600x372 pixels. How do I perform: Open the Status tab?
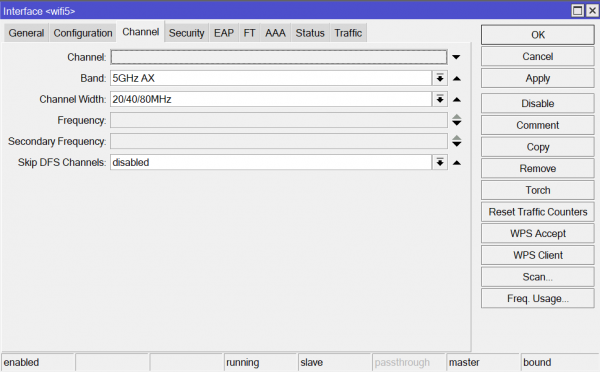(x=310, y=33)
